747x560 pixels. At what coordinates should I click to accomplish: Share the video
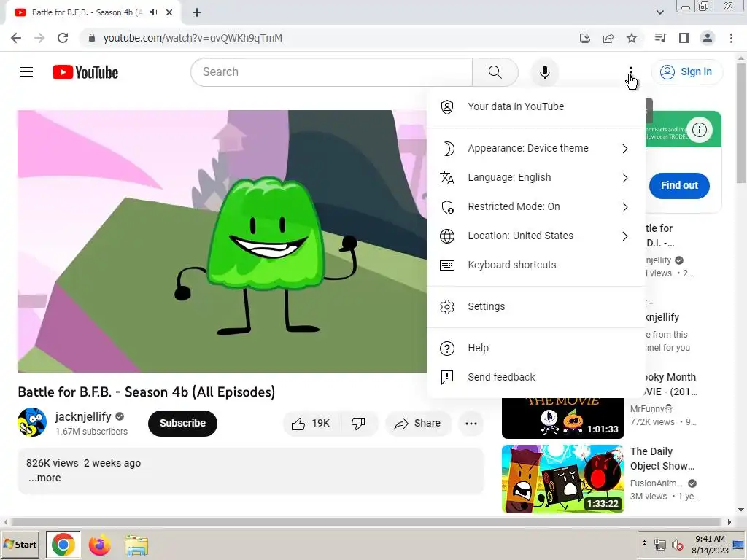418,424
